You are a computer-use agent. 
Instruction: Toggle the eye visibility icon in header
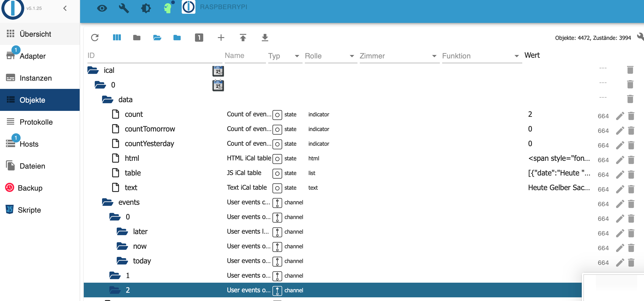(102, 8)
